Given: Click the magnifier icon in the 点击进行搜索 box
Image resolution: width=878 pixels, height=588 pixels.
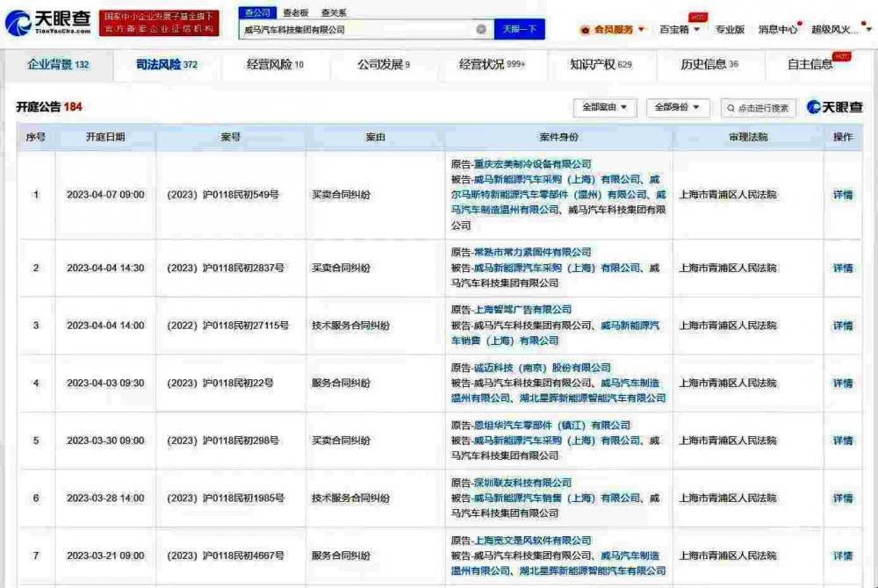Looking at the screenshot, I should click(x=730, y=108).
